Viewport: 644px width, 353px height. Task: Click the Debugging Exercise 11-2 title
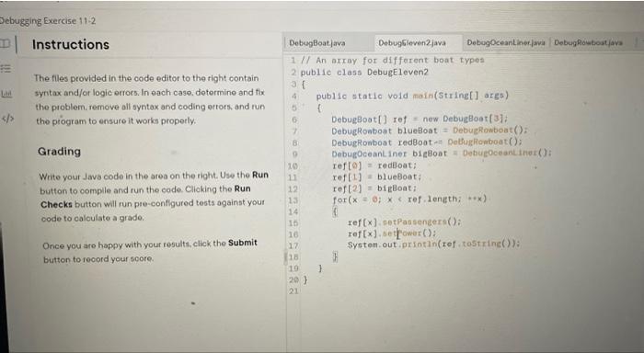(x=48, y=21)
